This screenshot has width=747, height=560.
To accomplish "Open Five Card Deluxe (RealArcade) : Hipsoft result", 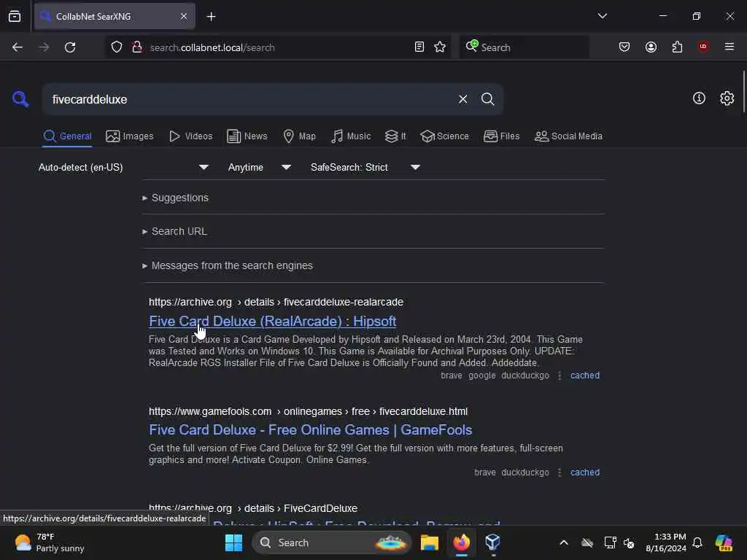I will point(273,322).
